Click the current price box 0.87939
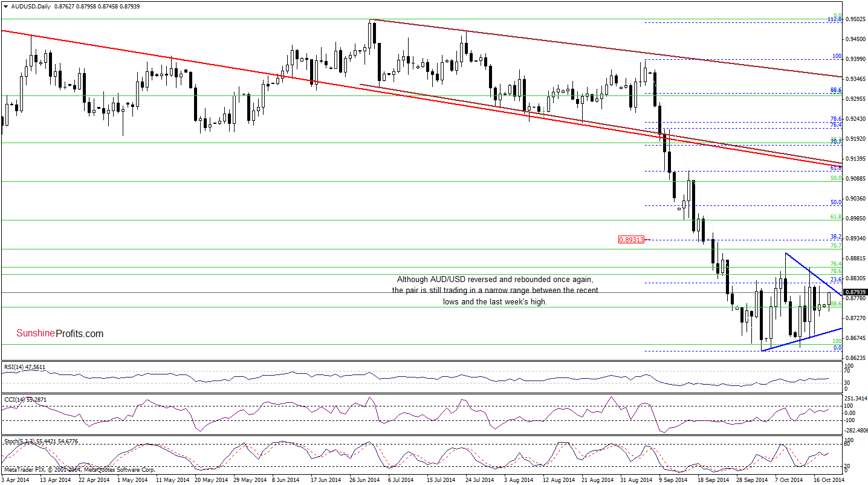 click(x=854, y=292)
